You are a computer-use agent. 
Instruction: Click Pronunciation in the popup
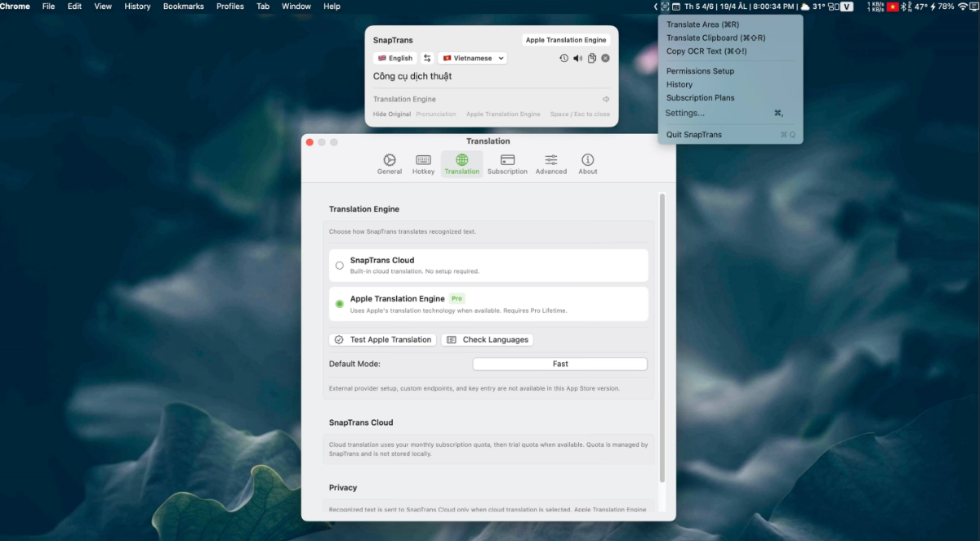coord(436,114)
